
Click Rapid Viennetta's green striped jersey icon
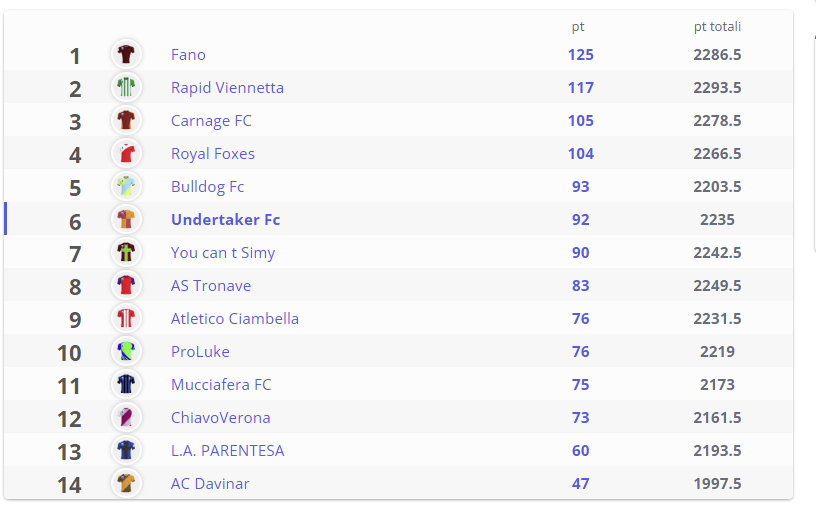pos(126,87)
